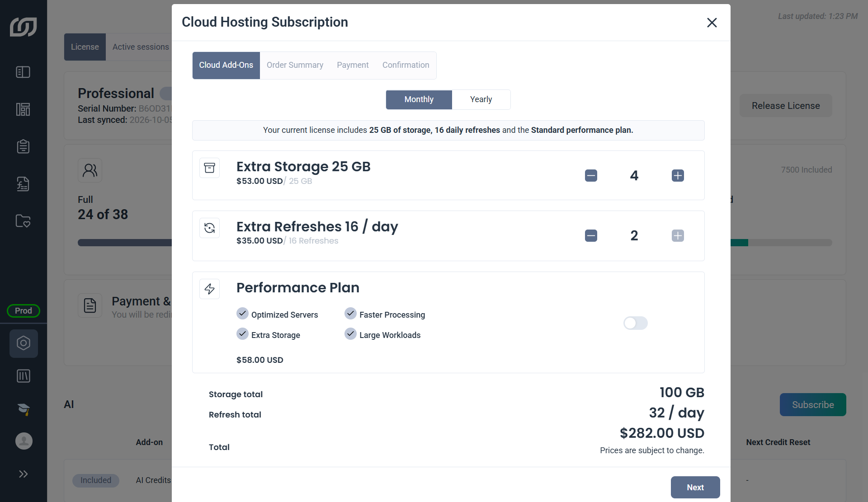868x502 pixels.
Task: Click the $53.00 USD storage price
Action: tap(259, 181)
